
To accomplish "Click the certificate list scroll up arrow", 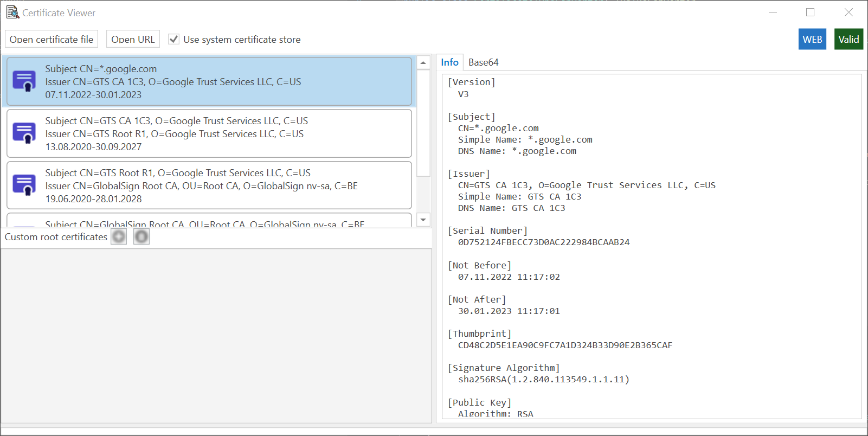I will pyautogui.click(x=423, y=63).
